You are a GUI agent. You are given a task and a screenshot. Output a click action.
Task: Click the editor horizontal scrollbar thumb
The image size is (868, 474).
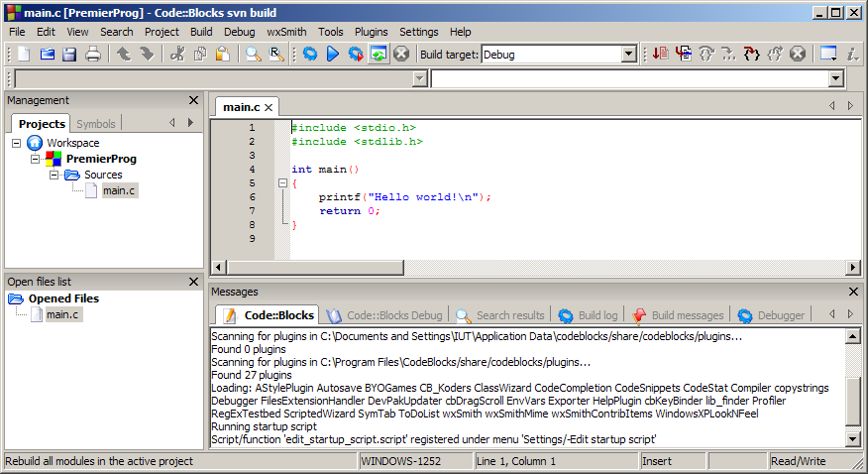[x=315, y=268]
